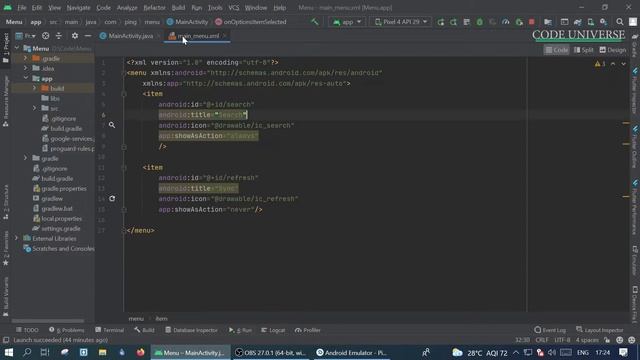
Task: Expand the .idea folder
Action: click(25, 68)
